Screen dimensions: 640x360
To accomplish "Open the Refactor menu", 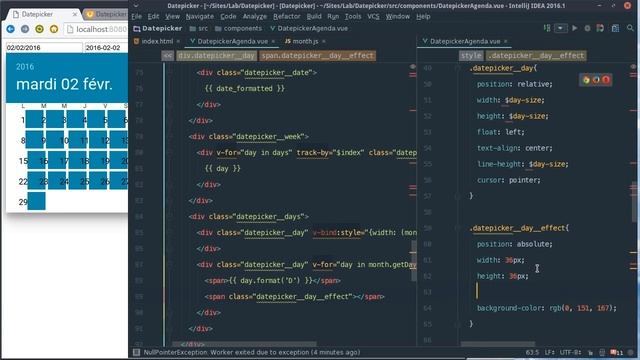I will [x=287, y=17].
